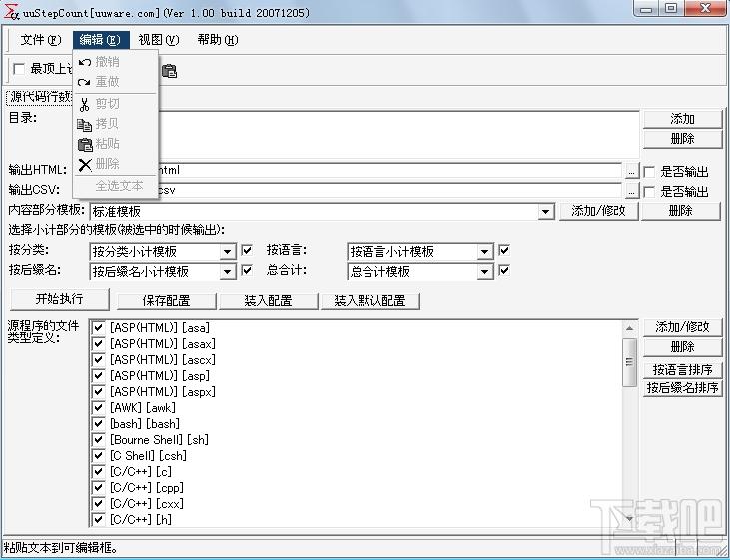This screenshot has height=560, width=730.
Task: Click 装入默认配置 button
Action: pos(370,301)
